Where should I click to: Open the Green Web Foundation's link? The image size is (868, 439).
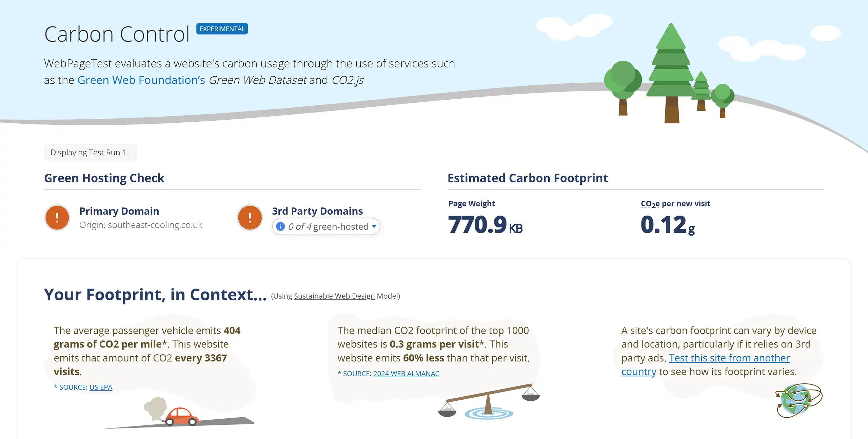(141, 80)
